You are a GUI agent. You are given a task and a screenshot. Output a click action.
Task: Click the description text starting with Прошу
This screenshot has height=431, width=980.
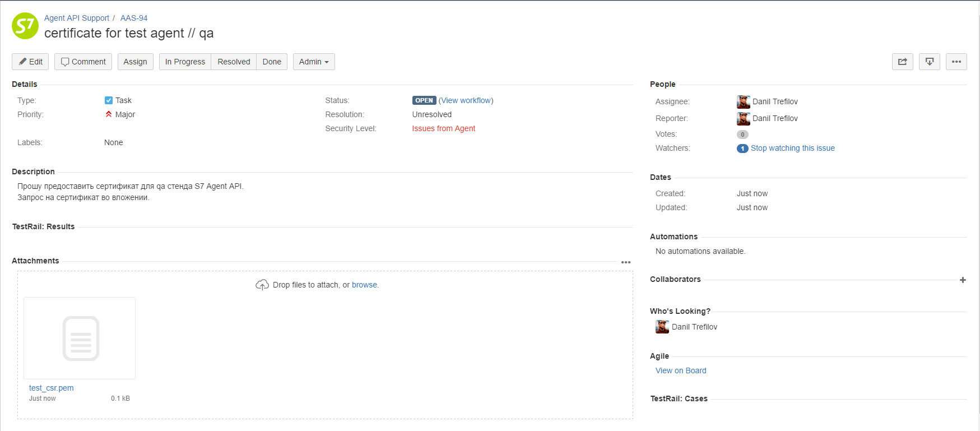pos(130,186)
